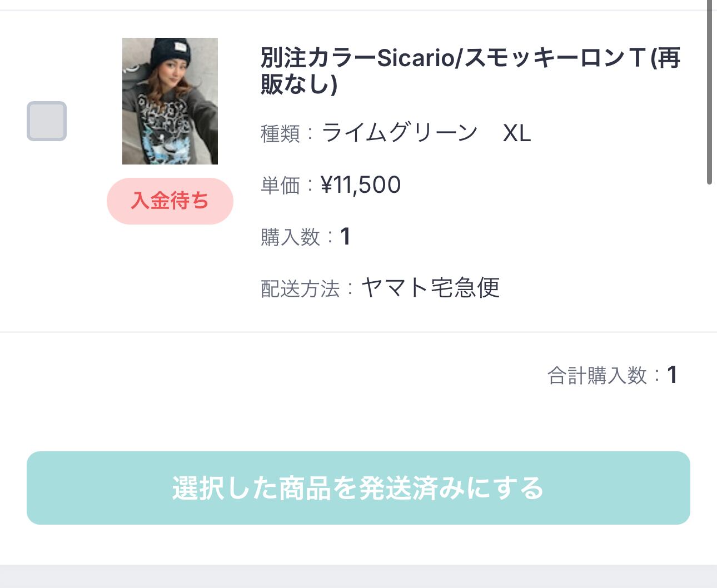Screen dimensions: 717x588
Task: Click the XL size text
Action: click(517, 133)
